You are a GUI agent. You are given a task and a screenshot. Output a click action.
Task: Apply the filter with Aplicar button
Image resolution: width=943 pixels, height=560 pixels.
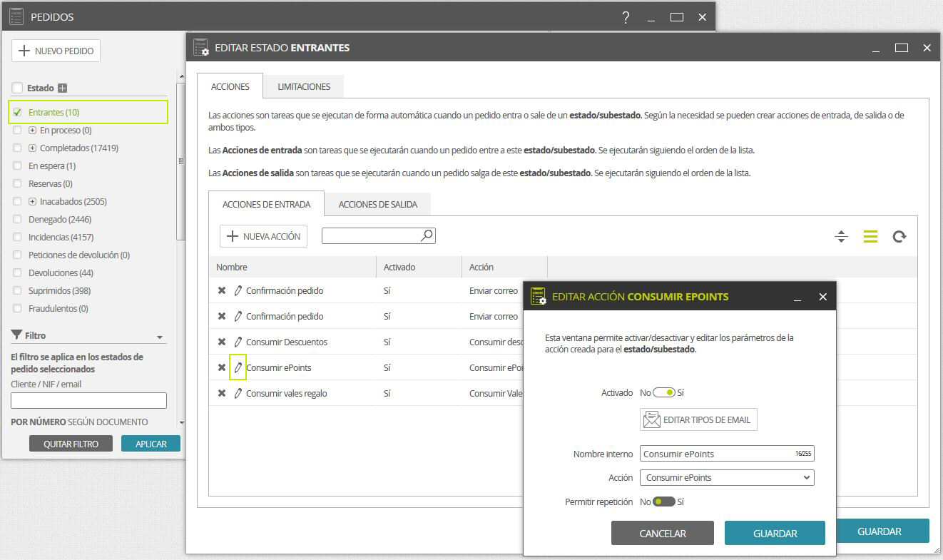(151, 444)
